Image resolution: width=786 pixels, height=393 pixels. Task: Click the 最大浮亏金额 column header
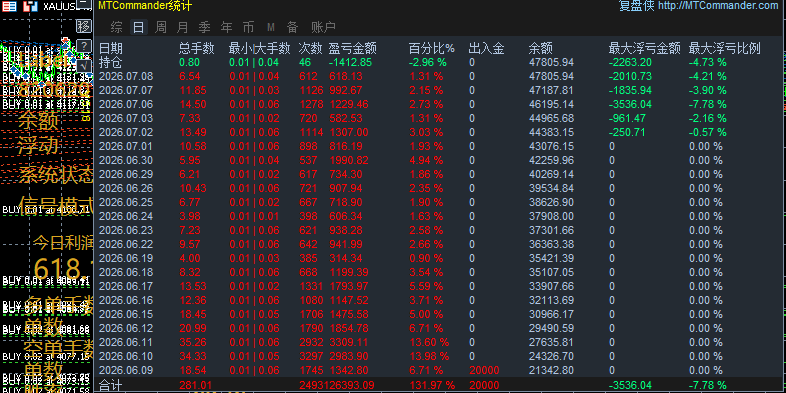click(x=644, y=49)
